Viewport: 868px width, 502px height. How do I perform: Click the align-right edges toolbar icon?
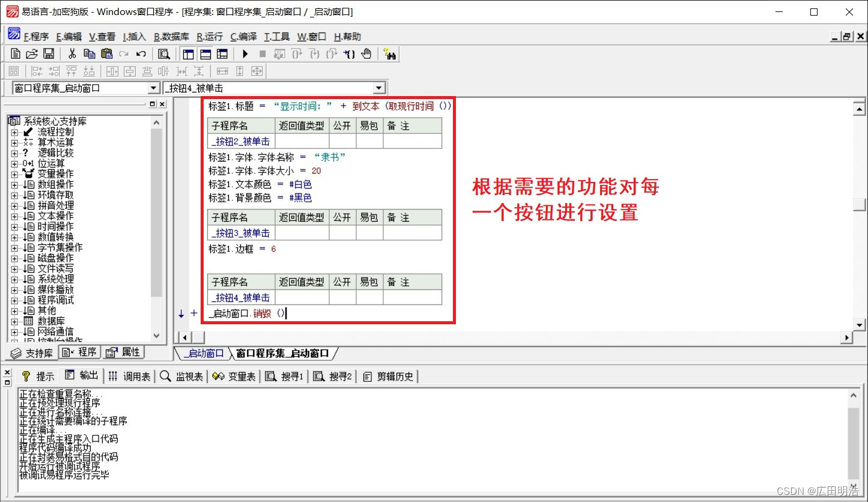(x=54, y=71)
